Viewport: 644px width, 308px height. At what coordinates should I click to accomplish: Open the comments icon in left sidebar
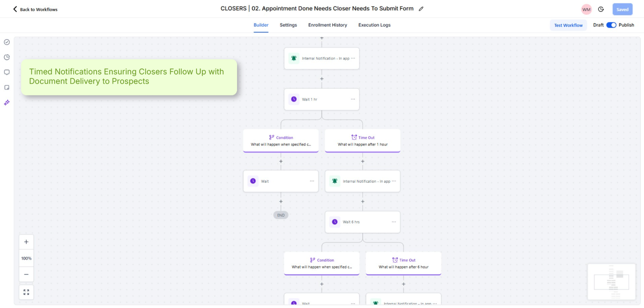7,72
